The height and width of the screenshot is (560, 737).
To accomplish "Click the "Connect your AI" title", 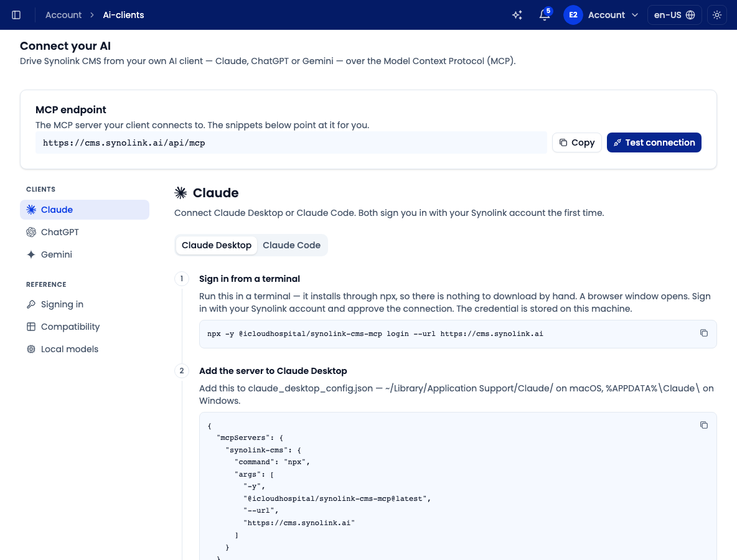I will [x=65, y=45].
